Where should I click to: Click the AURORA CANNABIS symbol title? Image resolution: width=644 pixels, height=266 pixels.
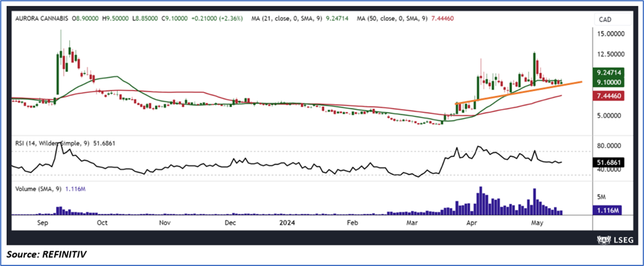pos(41,19)
